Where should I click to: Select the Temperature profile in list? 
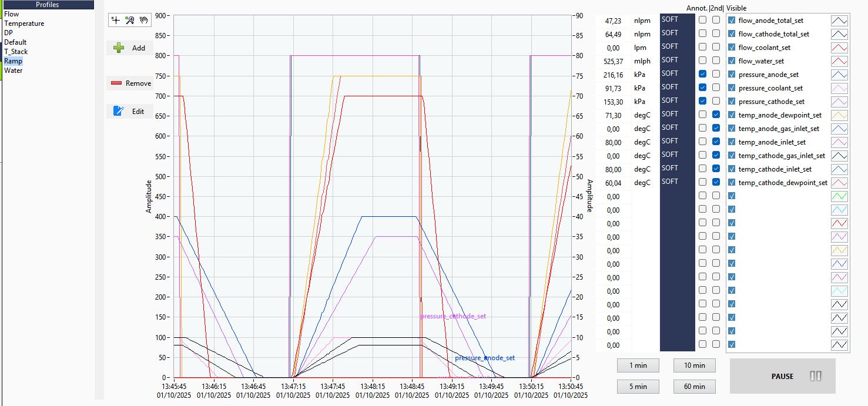tap(24, 24)
